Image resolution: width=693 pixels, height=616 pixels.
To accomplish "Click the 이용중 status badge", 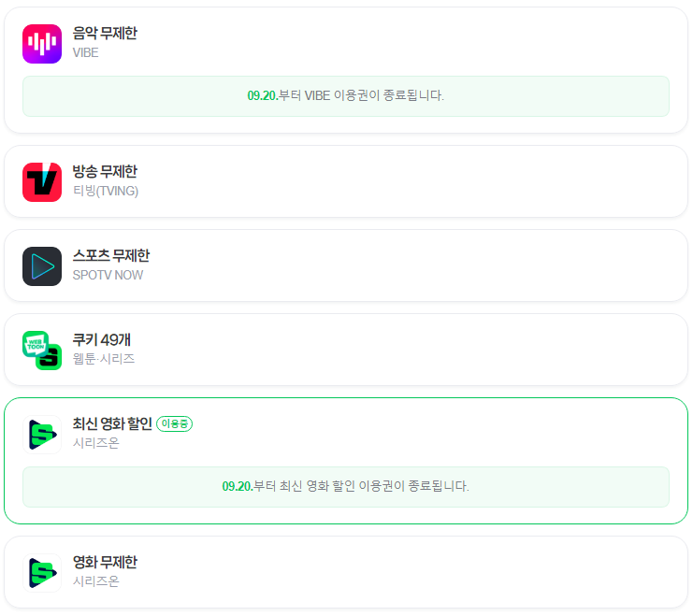I will point(175,424).
